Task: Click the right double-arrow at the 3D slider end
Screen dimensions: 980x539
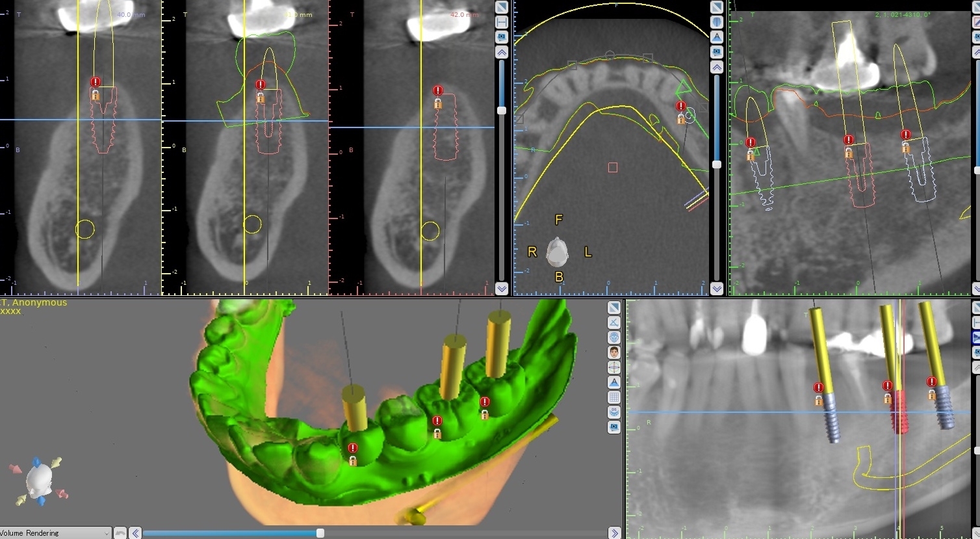Action: coord(615,533)
